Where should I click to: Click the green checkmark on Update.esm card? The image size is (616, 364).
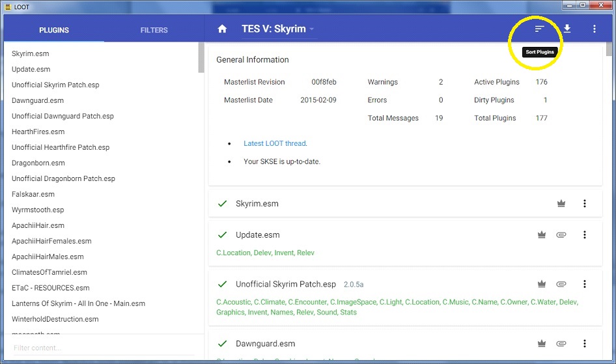click(222, 235)
